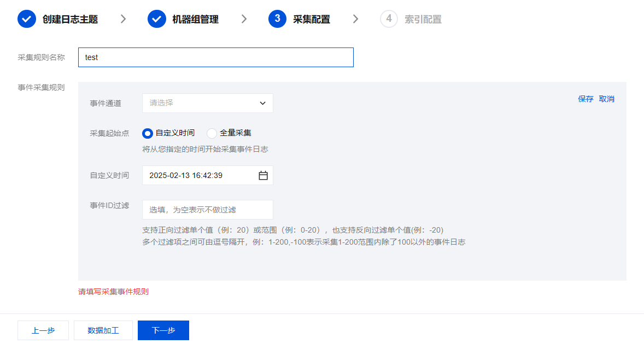The width and height of the screenshot is (644, 344).
Task: Click the checkmark icon for 机器组管理 step
Action: (156, 19)
